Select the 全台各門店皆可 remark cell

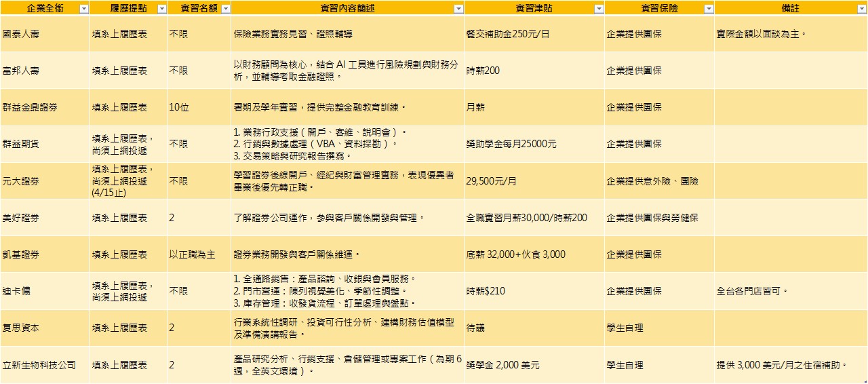point(752,291)
